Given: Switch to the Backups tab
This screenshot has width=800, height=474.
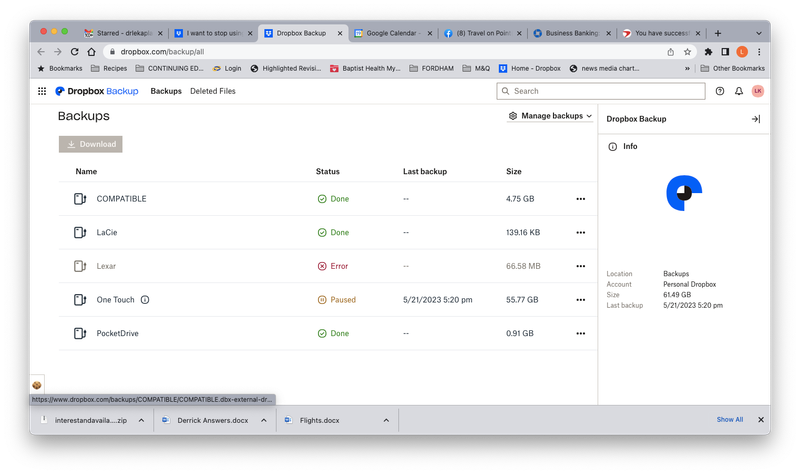Looking at the screenshot, I should pos(166,91).
